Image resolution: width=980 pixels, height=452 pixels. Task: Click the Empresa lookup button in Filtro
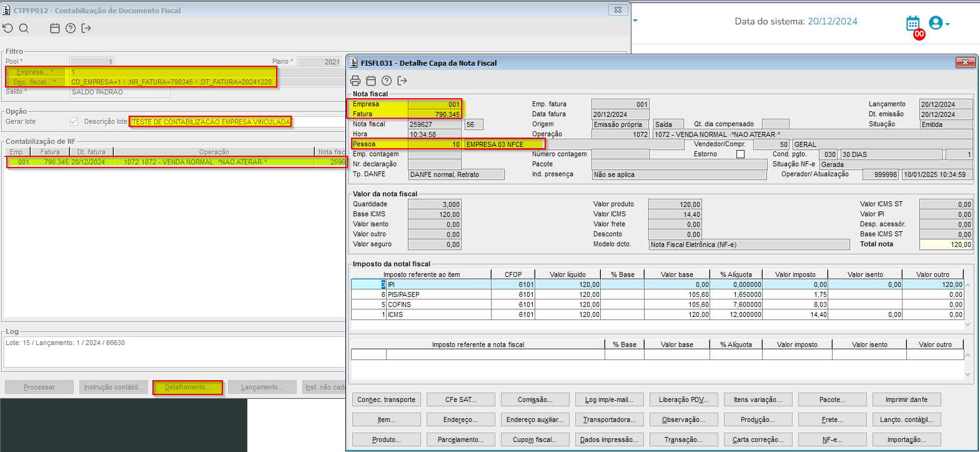35,72
